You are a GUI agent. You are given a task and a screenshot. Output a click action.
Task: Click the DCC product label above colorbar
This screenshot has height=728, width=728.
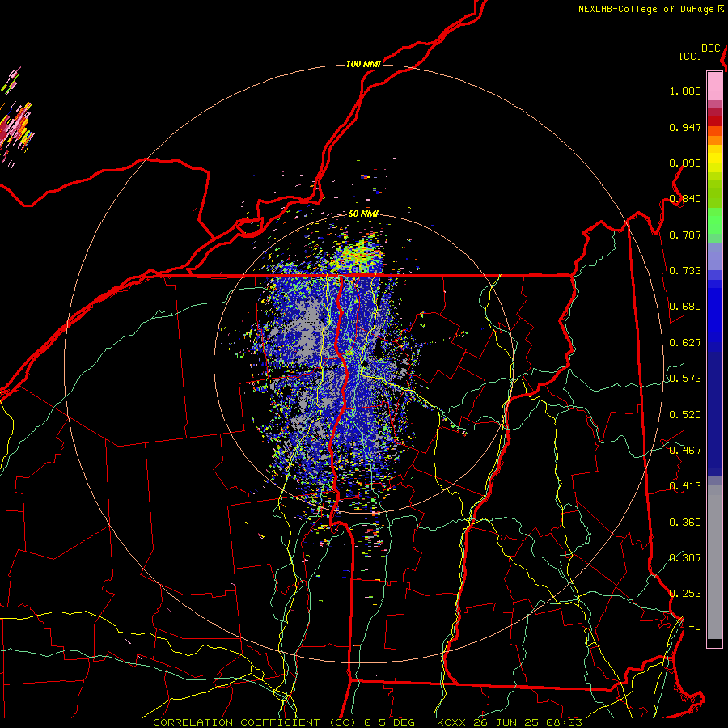711,49
